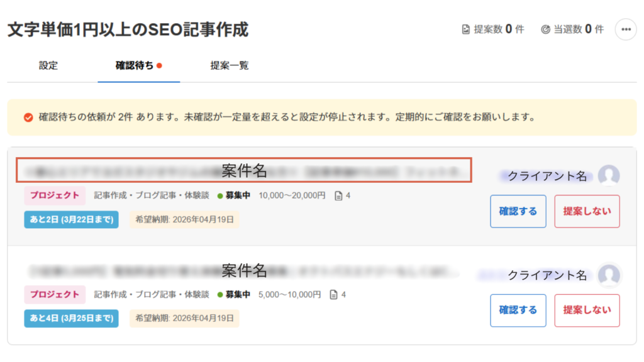Click the 当選数 award icon
The width and height of the screenshot is (644, 362).
545,30
